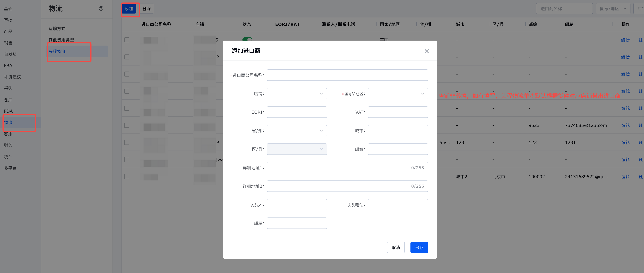Viewport: 644px width, 273px height.
Task: Select 其他费用类型 in the 物流 submenu
Action: [61, 40]
